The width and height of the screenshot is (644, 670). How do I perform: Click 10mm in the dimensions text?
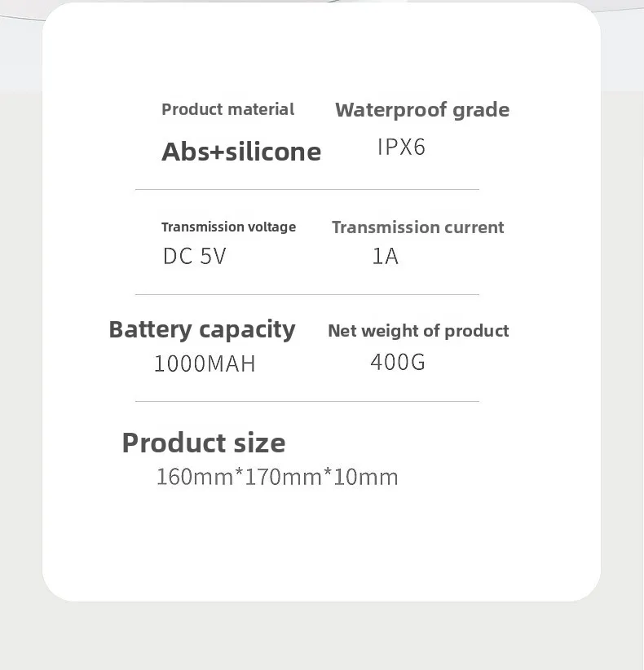[x=366, y=477]
